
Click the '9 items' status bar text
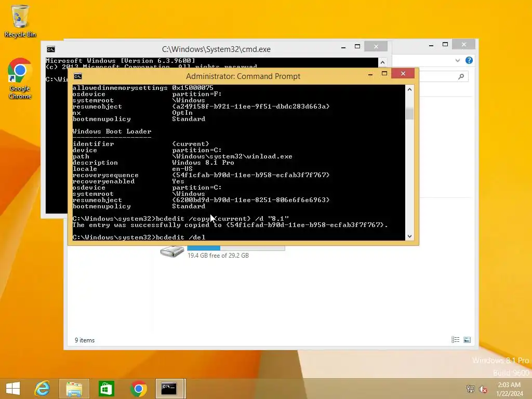tap(85, 340)
